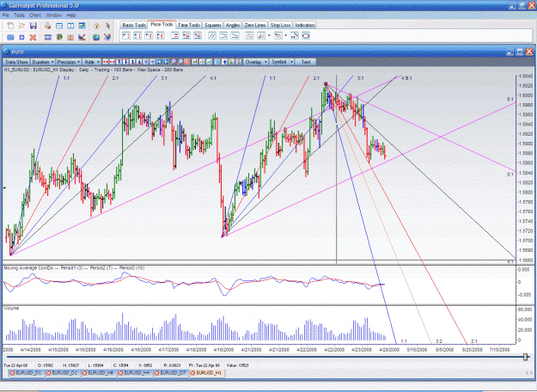Click the red anchor marker at chart peak
This screenshot has width=537, height=392.
pyautogui.click(x=326, y=83)
